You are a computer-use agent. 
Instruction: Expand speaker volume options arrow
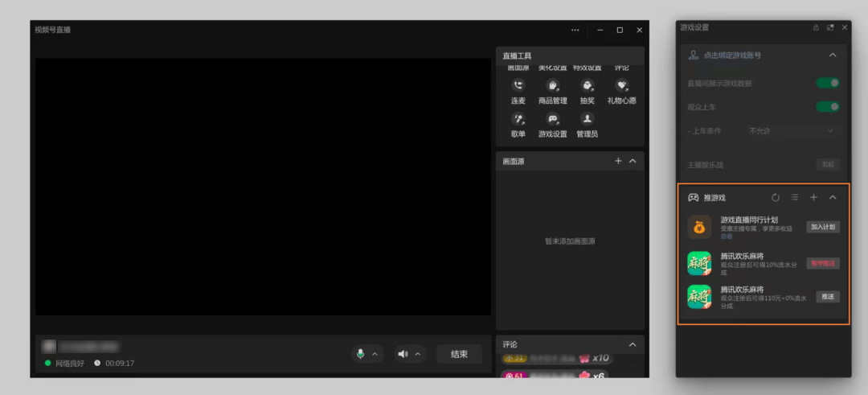[418, 355]
